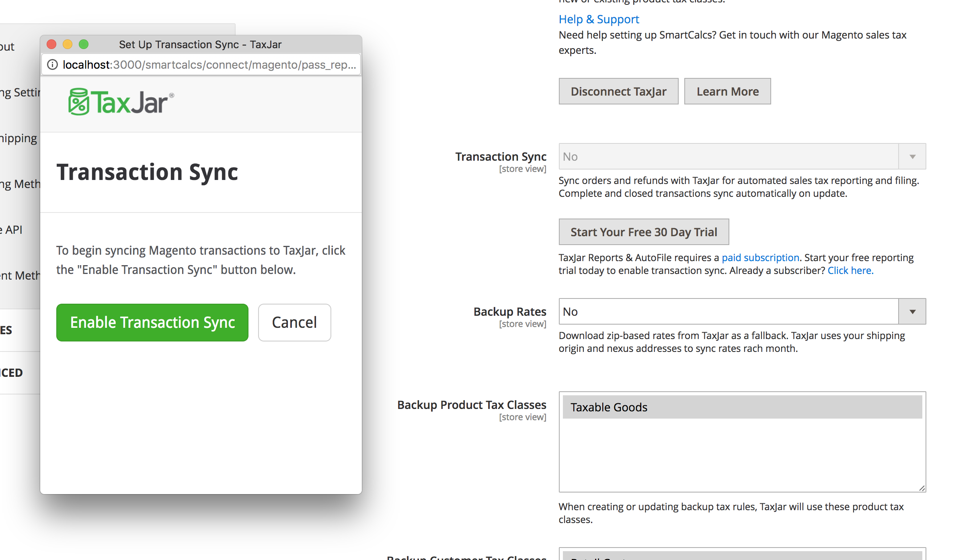Click the Transaction Sync field label
The width and height of the screenshot is (977, 560).
(501, 156)
